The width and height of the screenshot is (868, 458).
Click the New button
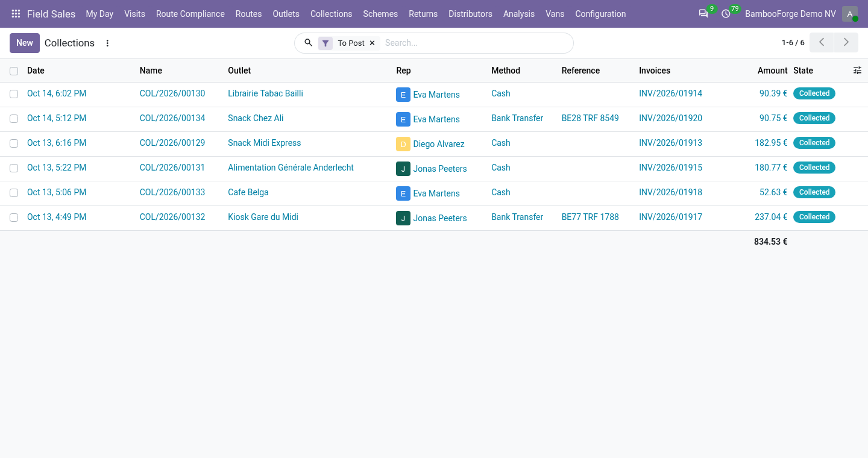tap(25, 43)
